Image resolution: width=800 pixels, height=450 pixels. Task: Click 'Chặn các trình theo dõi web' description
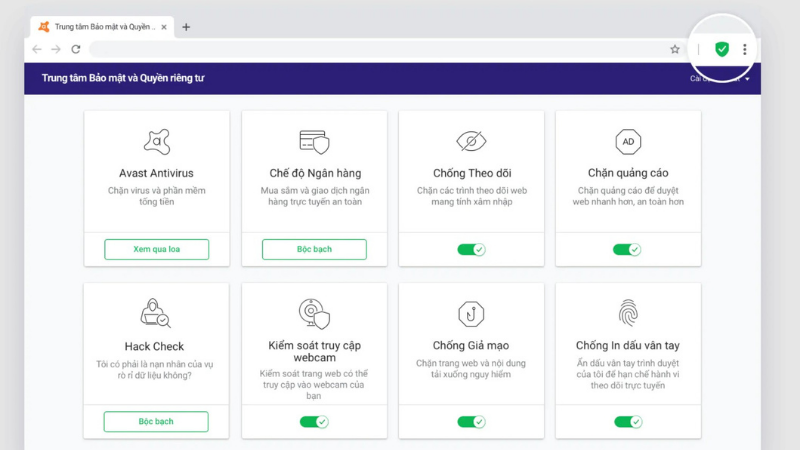(472, 196)
